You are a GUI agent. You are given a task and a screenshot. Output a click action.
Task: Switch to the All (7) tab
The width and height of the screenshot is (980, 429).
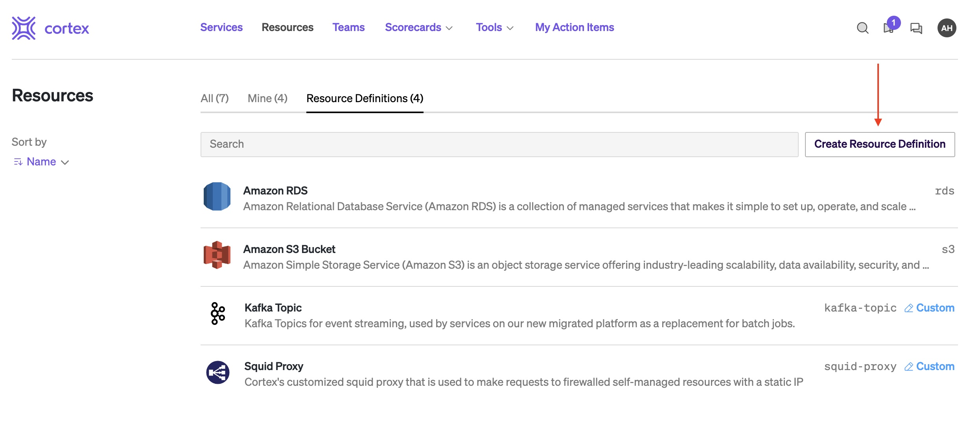[215, 99]
